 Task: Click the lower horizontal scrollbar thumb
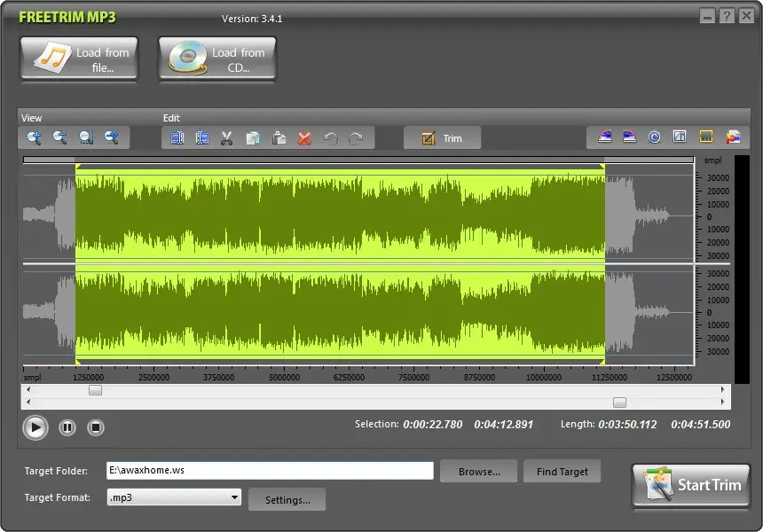(x=619, y=403)
